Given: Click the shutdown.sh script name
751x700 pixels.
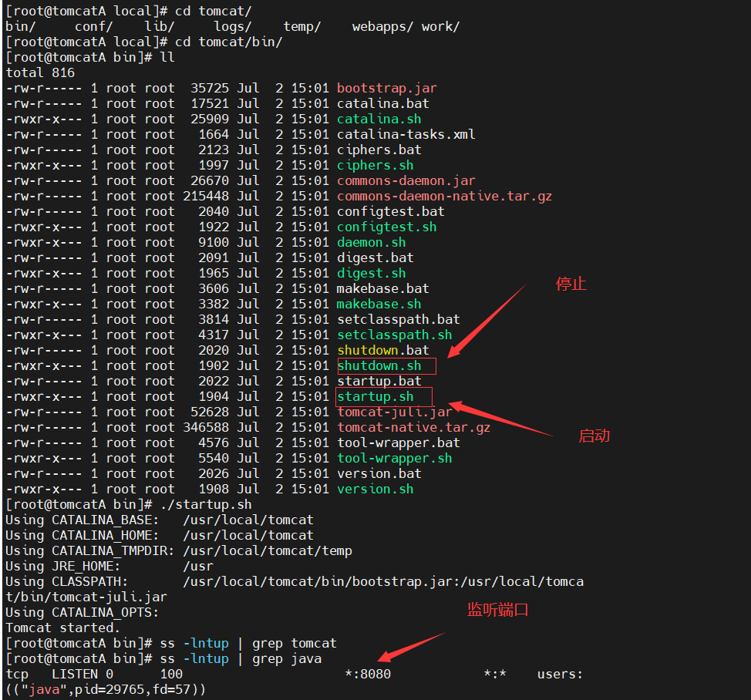Looking at the screenshot, I should (379, 365).
